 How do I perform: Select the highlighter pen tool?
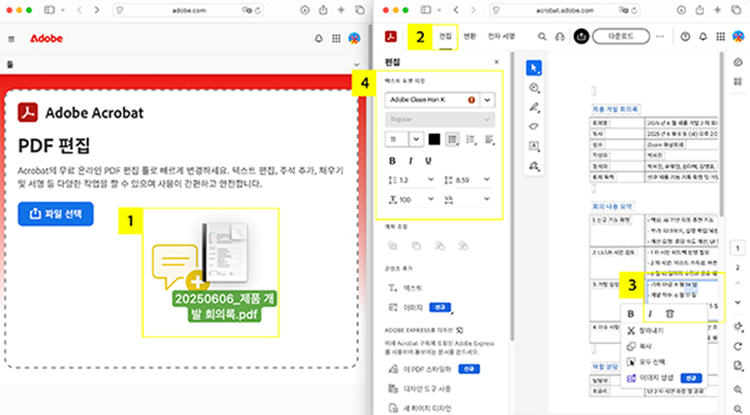534,107
